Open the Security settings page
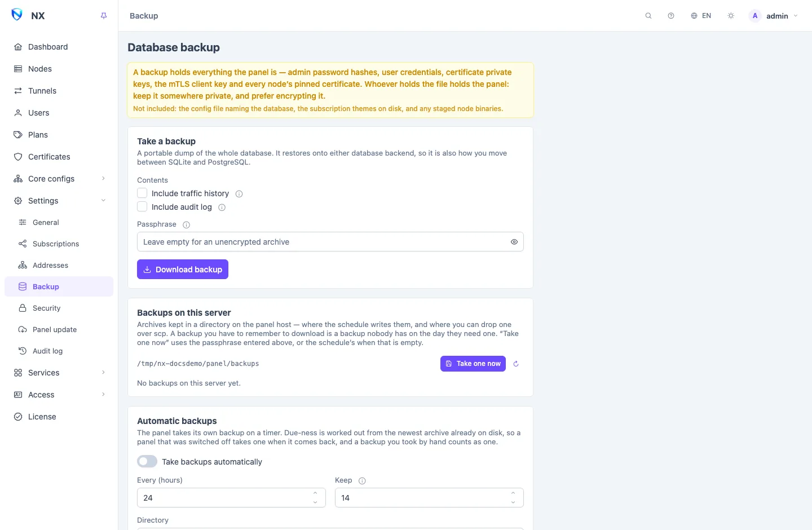This screenshot has width=812, height=530. click(59, 308)
